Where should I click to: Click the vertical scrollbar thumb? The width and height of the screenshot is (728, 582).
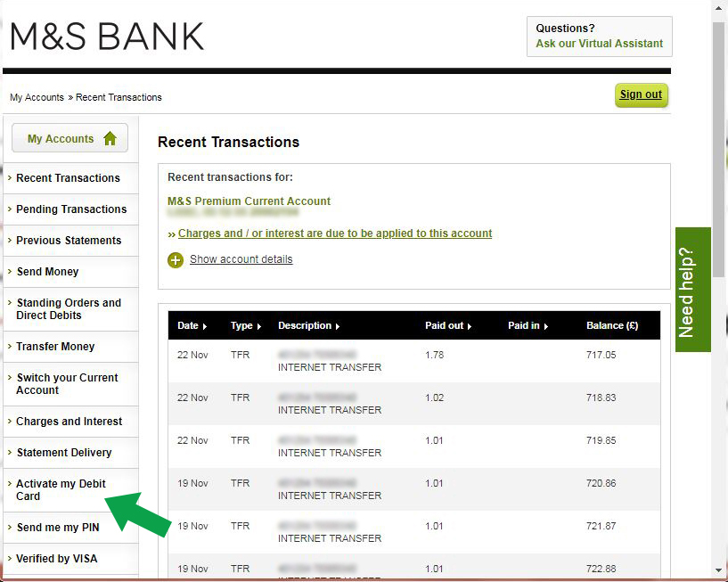point(719,149)
